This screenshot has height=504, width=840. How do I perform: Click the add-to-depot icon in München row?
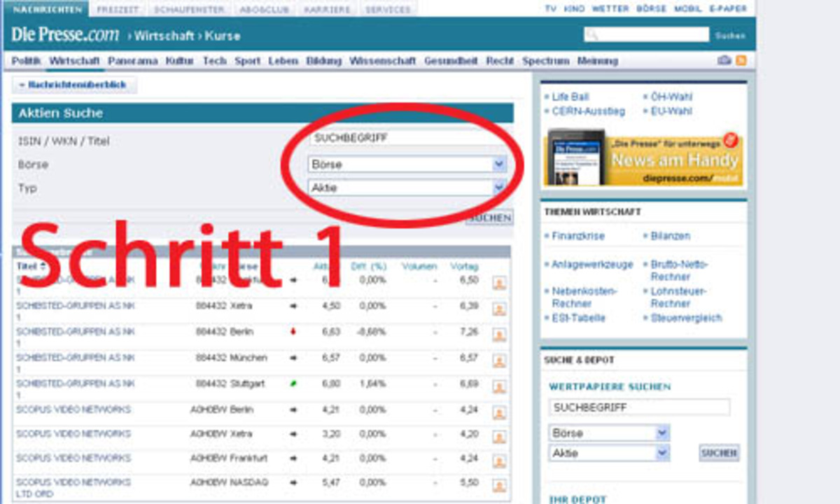(x=499, y=361)
